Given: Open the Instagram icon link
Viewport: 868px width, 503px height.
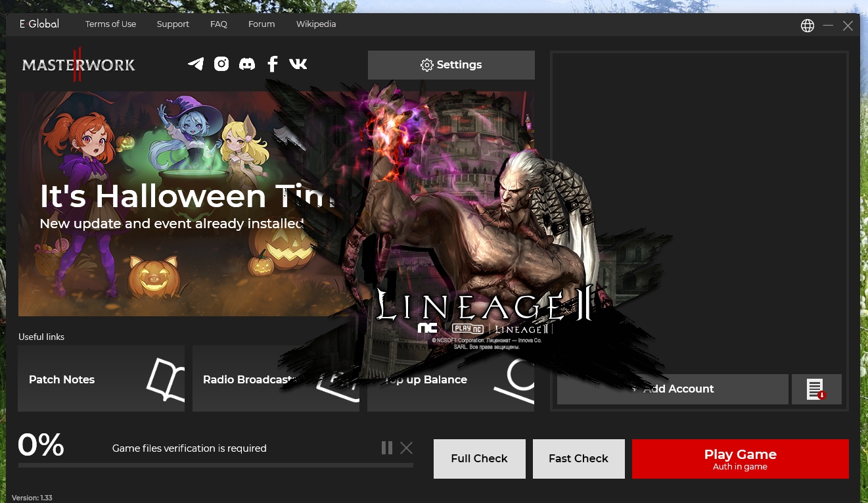Looking at the screenshot, I should point(221,64).
